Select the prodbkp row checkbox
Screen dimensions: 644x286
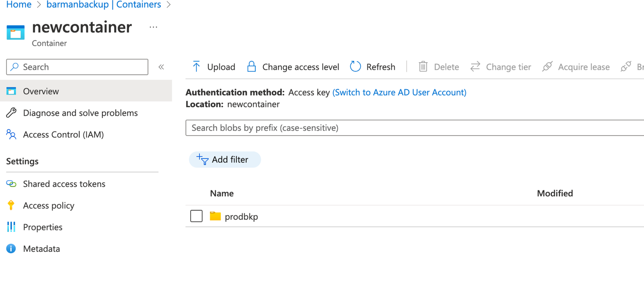[x=196, y=216]
